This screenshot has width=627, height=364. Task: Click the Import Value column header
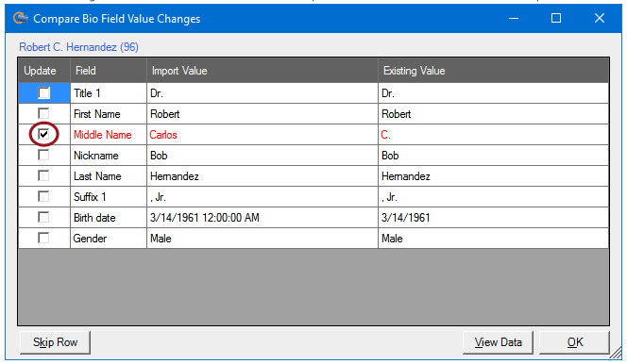coord(263,71)
